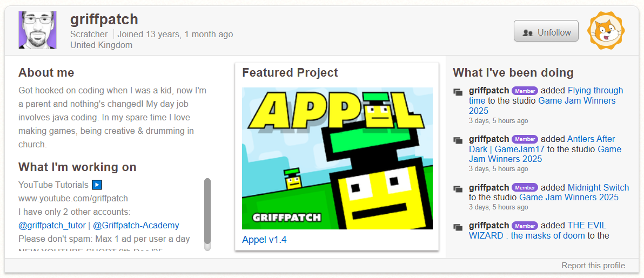Open the Midnight Switch project link

click(598, 188)
